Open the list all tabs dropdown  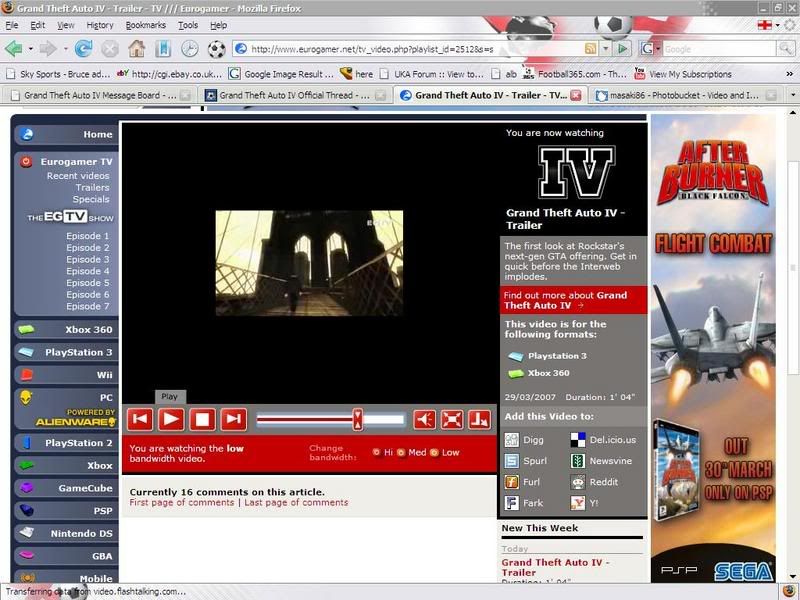pos(792,95)
